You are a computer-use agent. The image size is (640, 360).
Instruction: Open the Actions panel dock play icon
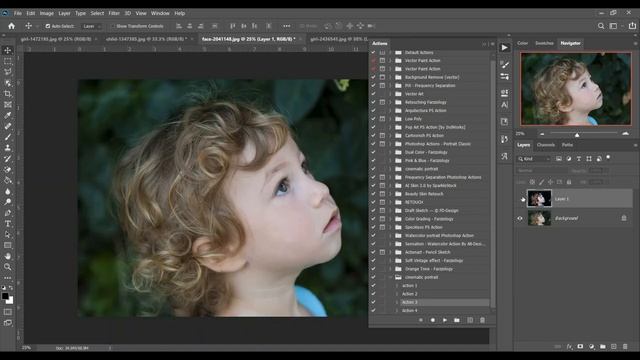(x=504, y=48)
